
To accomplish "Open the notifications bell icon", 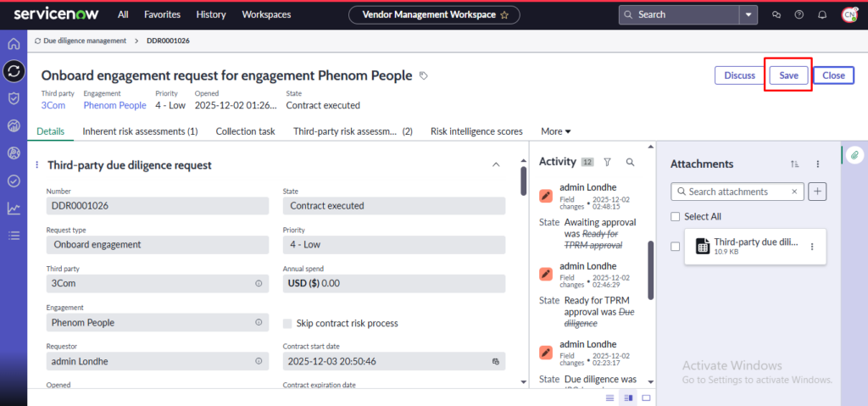I will (821, 14).
